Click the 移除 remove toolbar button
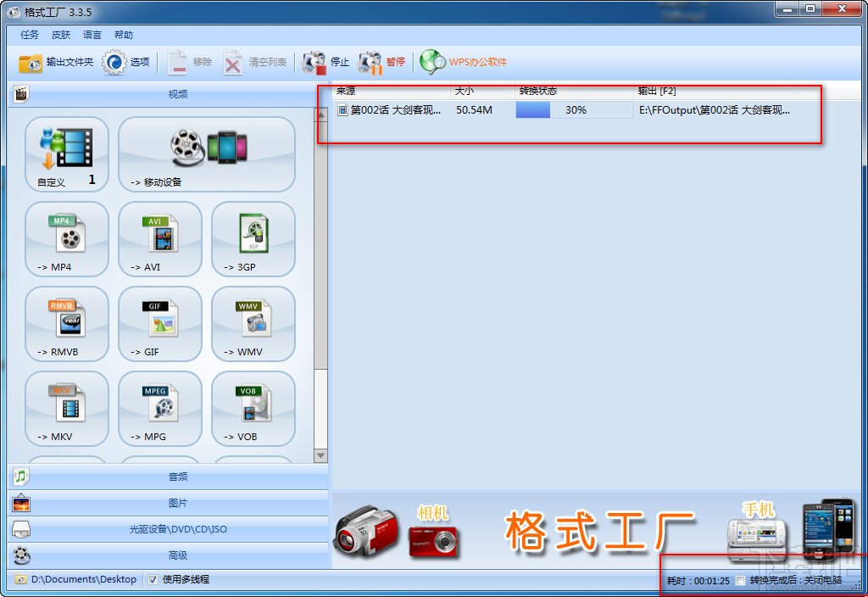The width and height of the screenshot is (868, 597). coord(190,62)
